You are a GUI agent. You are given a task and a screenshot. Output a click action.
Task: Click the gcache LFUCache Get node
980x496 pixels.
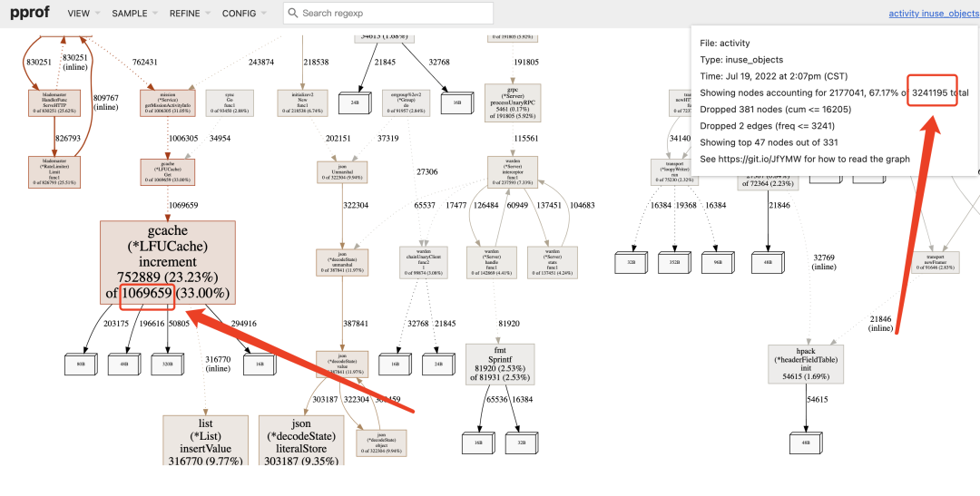pos(167,172)
